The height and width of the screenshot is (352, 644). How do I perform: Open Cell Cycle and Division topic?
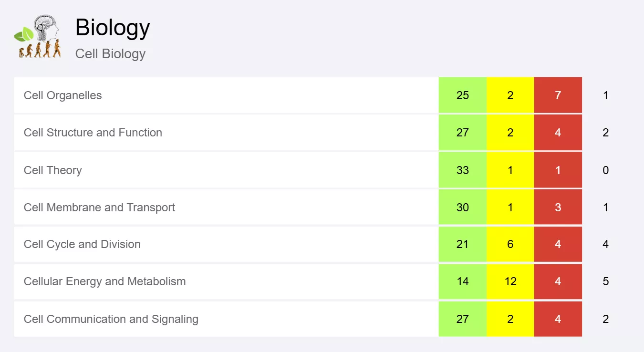(x=82, y=244)
